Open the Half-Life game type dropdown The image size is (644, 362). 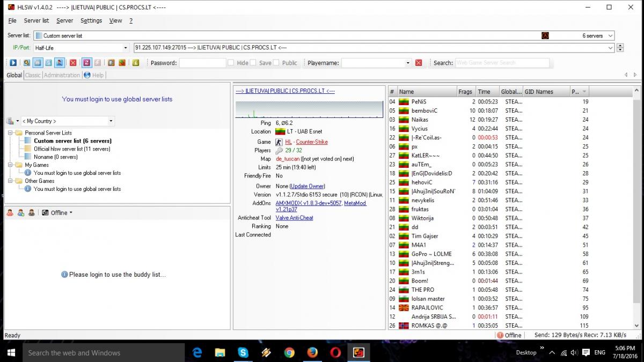click(x=126, y=48)
